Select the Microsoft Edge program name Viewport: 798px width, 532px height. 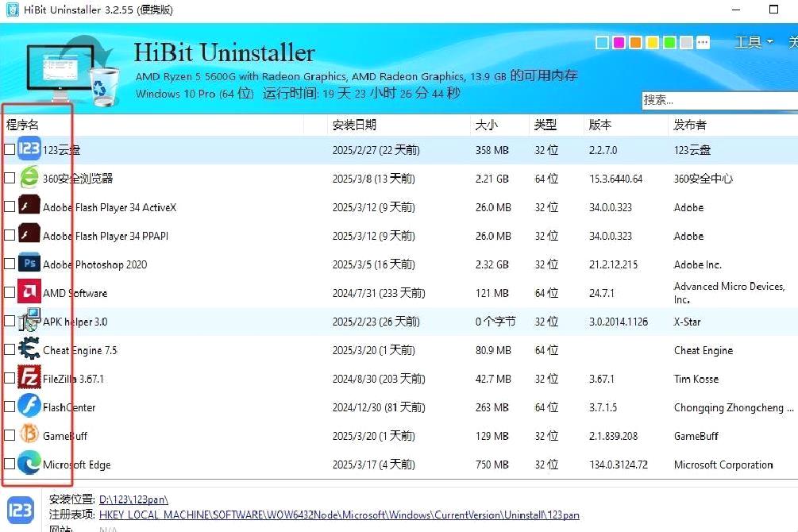[77, 465]
